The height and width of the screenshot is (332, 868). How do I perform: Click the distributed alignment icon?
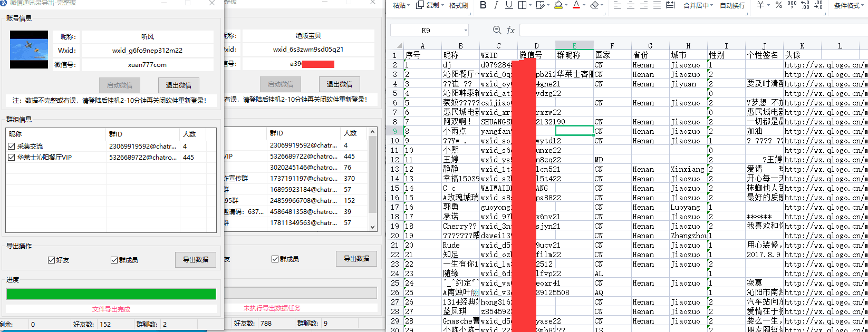pyautogui.click(x=670, y=5)
